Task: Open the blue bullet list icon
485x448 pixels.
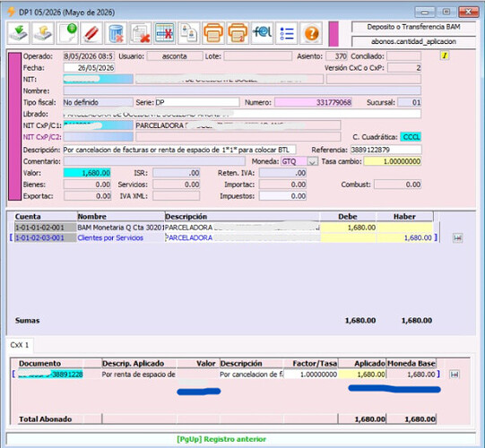Action: pos(287,32)
